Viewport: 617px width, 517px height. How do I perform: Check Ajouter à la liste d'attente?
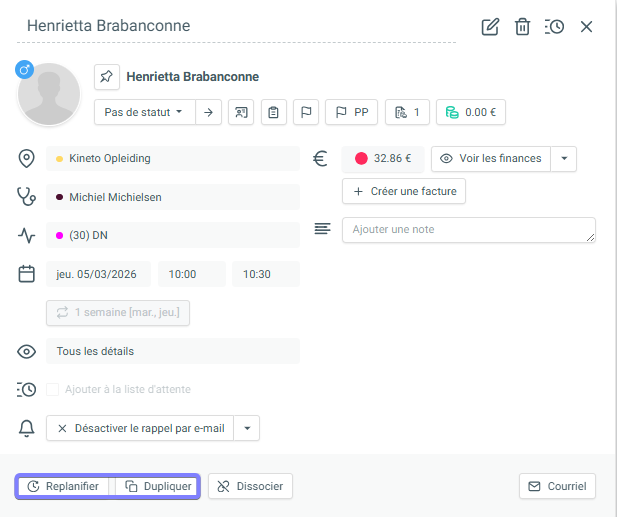(x=53, y=389)
